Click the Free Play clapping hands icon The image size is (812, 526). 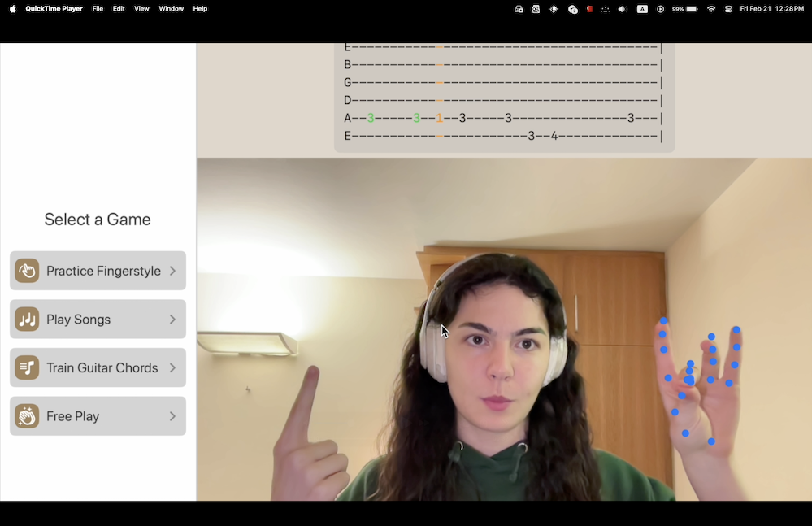coord(27,416)
